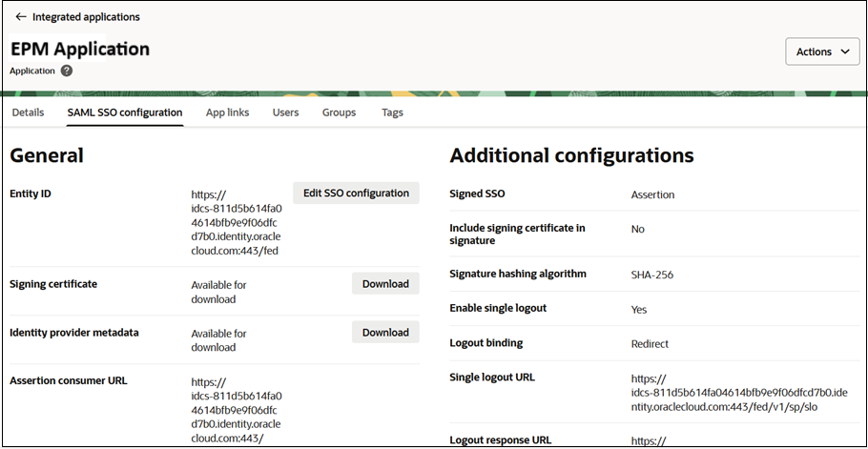Click the Entity ID URL value
Image resolution: width=868 pixels, height=449 pixels.
[237, 223]
